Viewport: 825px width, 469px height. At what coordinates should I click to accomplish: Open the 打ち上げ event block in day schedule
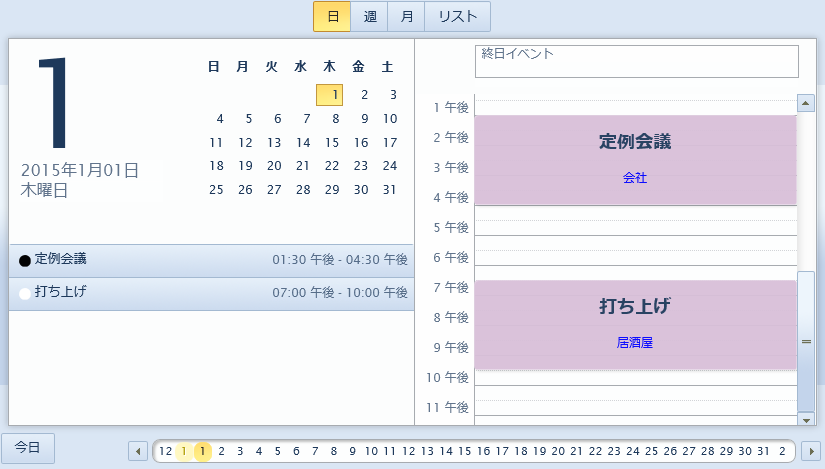click(x=636, y=325)
